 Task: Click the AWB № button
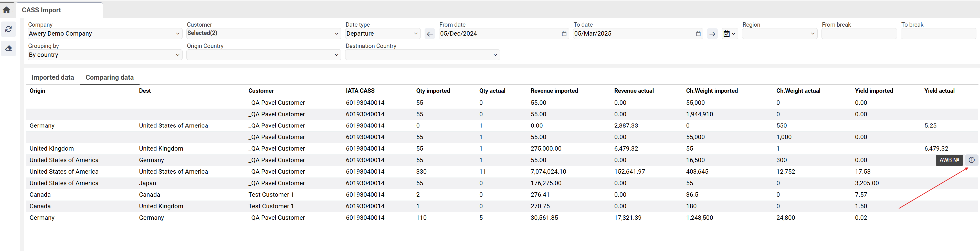[x=949, y=160]
